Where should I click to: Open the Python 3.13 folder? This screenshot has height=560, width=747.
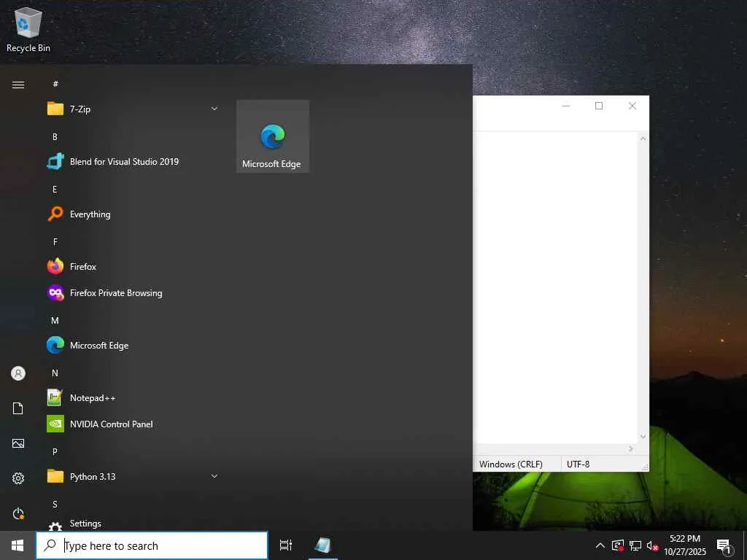click(133, 476)
